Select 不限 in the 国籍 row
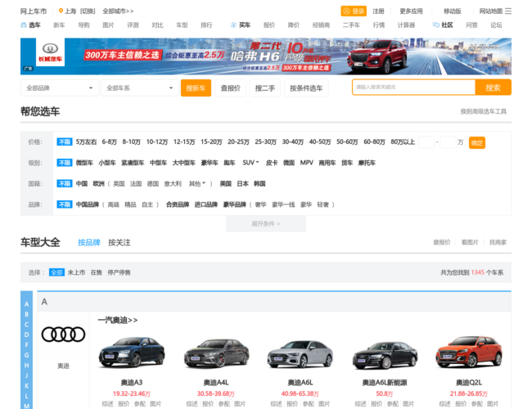Screen dimensions: 532x409 point(65,184)
